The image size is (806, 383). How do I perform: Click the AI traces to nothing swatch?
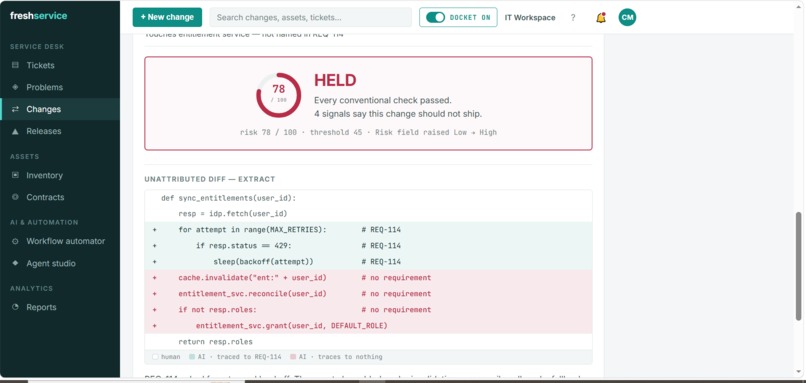pos(293,357)
